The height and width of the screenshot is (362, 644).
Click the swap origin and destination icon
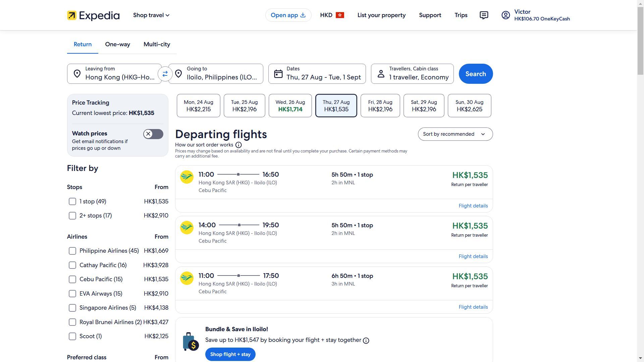(165, 74)
